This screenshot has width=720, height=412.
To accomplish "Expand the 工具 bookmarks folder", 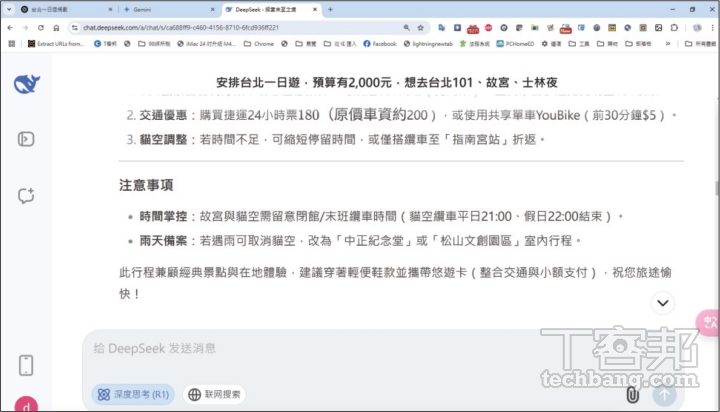I will pyautogui.click(x=579, y=44).
